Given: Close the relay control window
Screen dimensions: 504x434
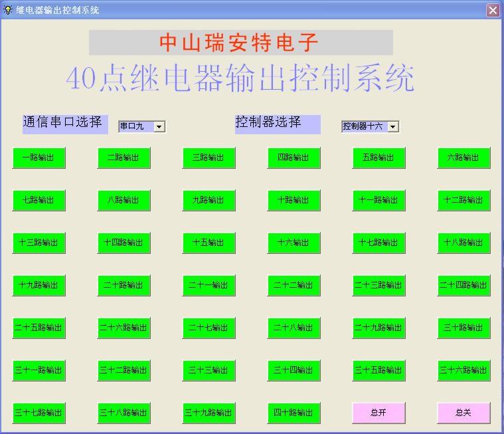Looking at the screenshot, I should [493, 10].
